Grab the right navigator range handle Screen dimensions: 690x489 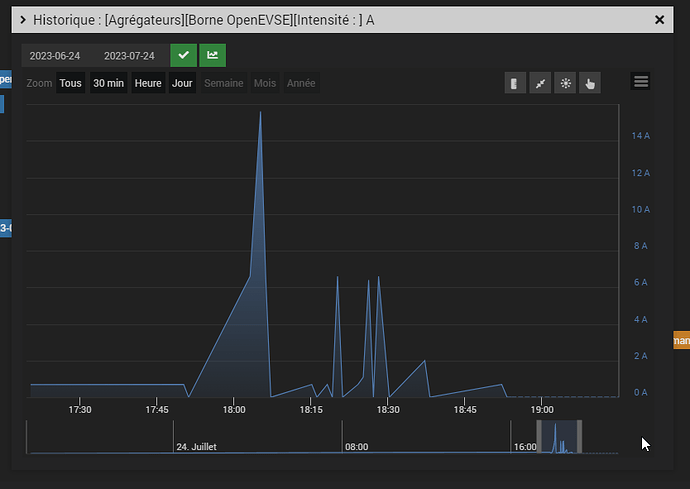point(580,437)
